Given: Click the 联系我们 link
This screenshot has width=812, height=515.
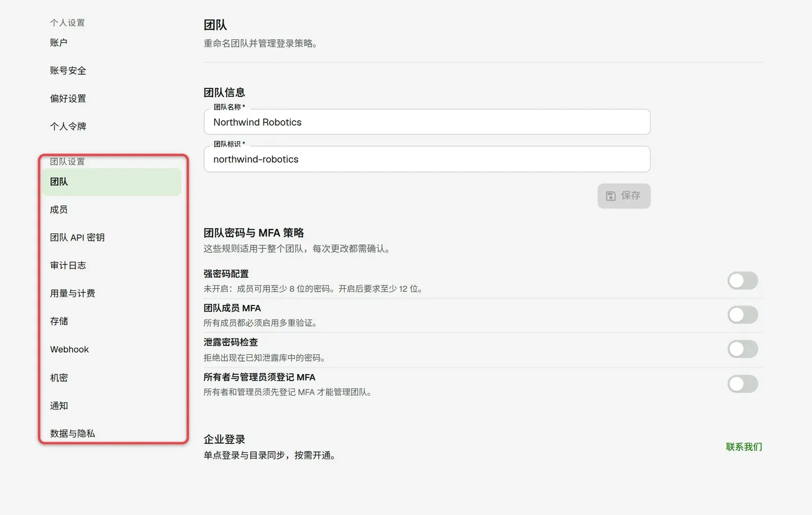Looking at the screenshot, I should pos(744,447).
